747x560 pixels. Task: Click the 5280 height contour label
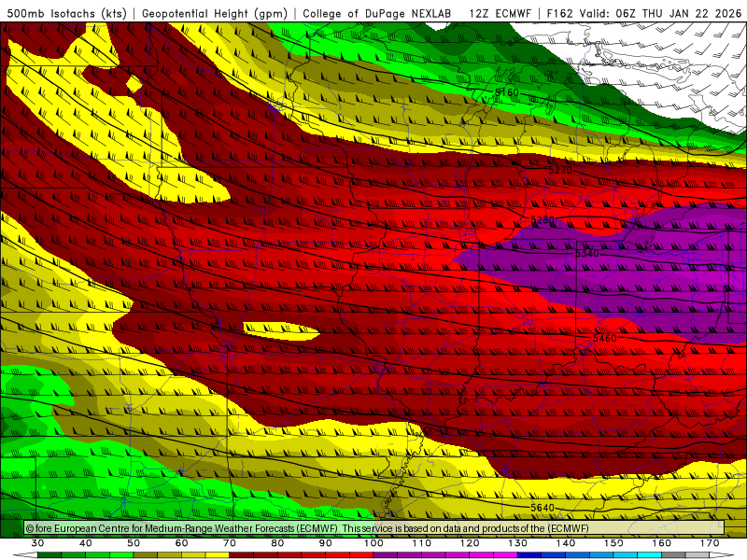tap(543, 219)
